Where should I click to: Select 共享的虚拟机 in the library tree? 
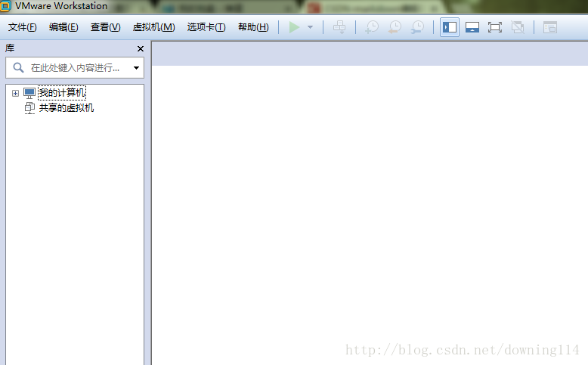[x=67, y=108]
